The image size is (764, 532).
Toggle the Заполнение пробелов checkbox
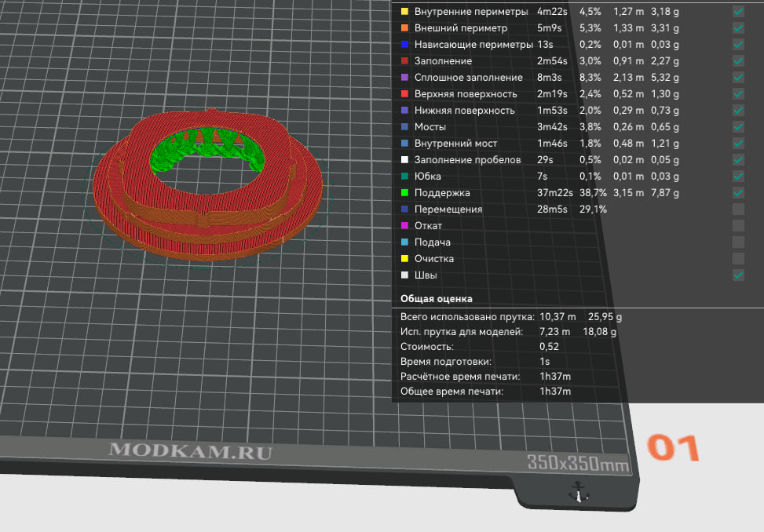click(738, 159)
